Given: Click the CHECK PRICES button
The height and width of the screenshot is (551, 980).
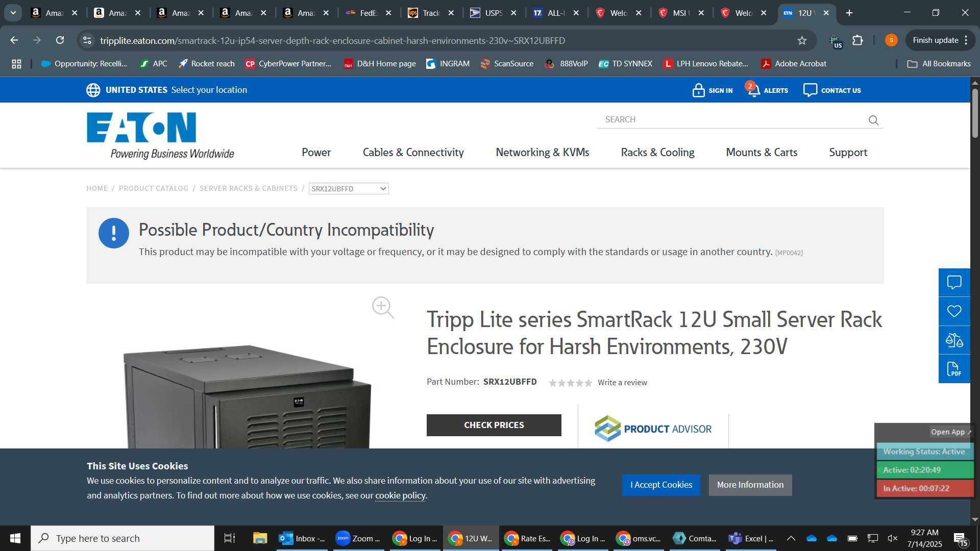Looking at the screenshot, I should pos(494,425).
